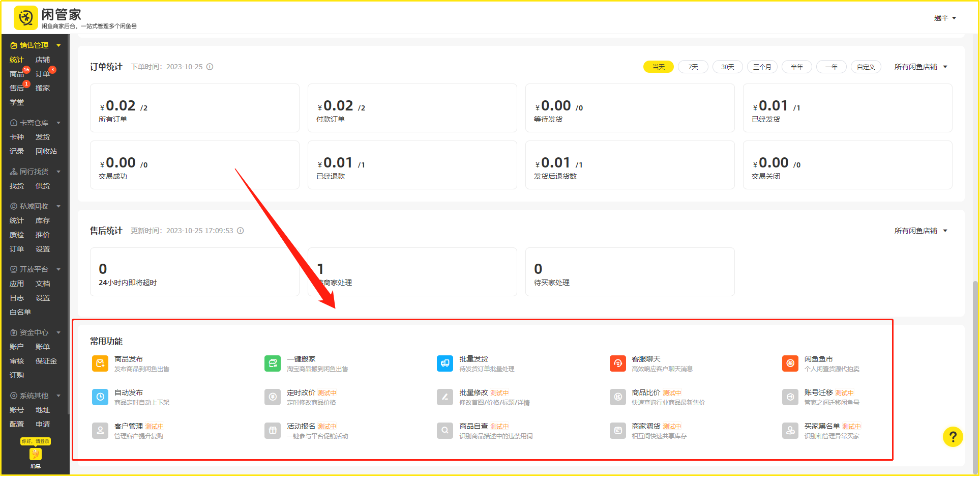Open 订单 in the sidebar menu

point(43,74)
